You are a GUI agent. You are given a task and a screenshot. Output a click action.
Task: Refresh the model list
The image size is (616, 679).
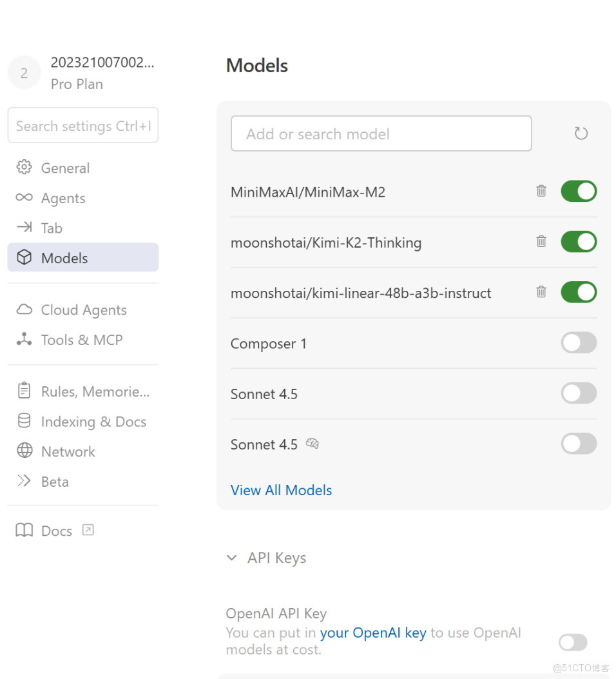click(x=581, y=133)
